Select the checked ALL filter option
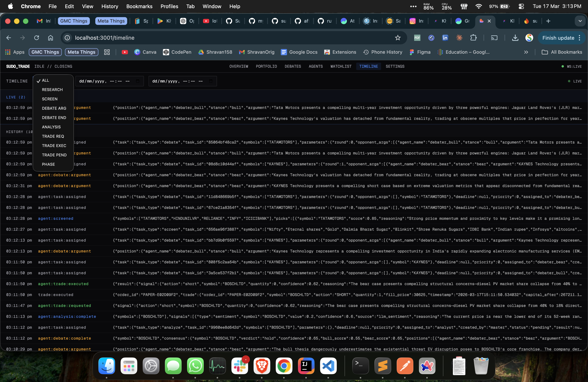 45,81
